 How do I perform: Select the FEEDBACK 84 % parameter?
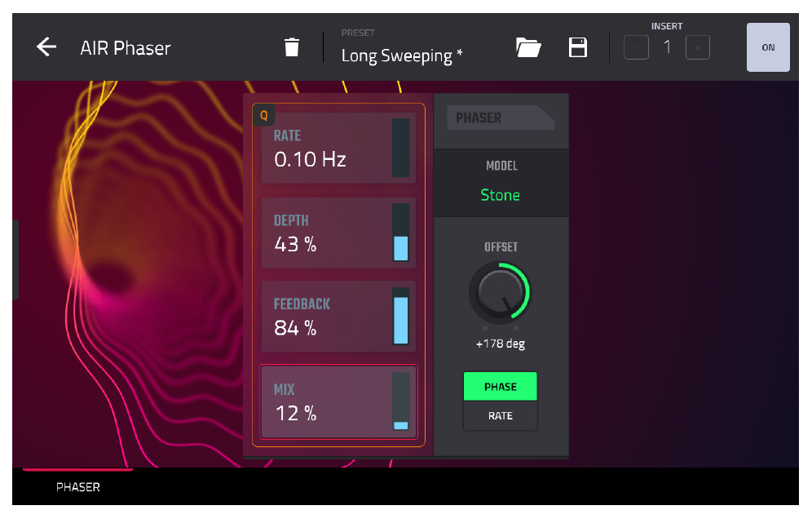pyautogui.click(x=338, y=317)
